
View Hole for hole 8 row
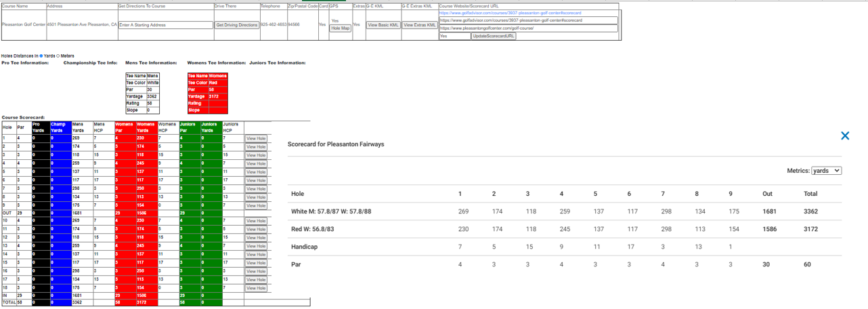256,197
